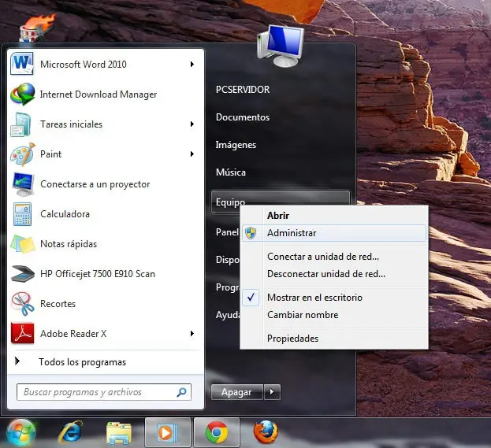Open Adobe Reader X

tap(73, 334)
